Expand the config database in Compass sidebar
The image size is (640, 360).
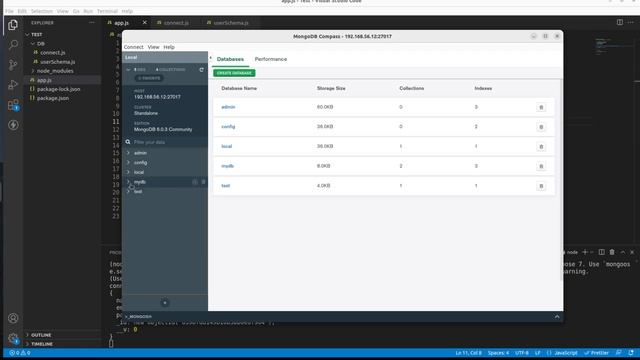(128, 162)
